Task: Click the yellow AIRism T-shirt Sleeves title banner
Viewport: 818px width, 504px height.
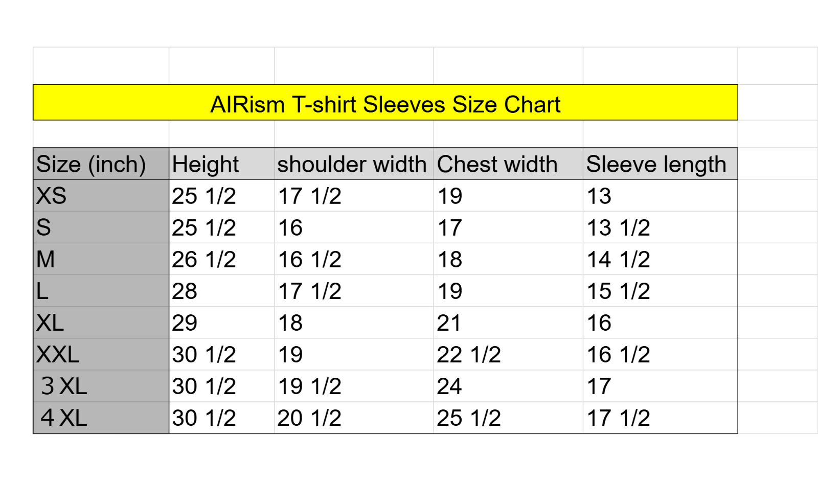Action: tap(385, 103)
